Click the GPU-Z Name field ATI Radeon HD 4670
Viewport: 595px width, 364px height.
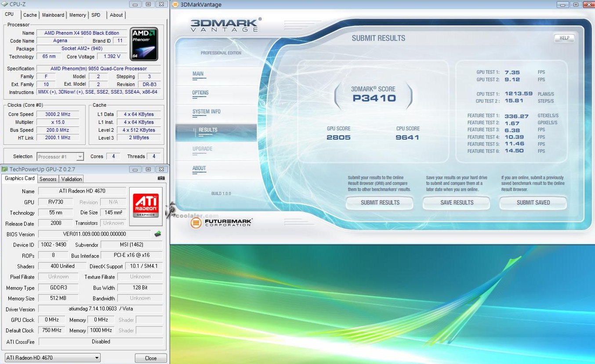pyautogui.click(x=82, y=191)
